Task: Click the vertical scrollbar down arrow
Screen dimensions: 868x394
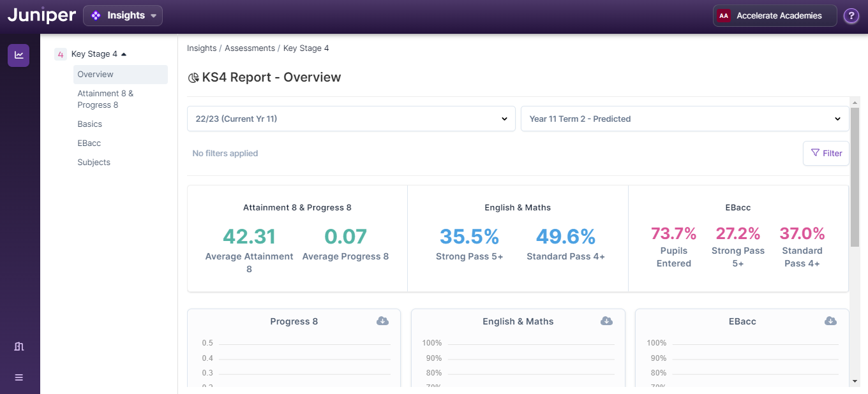Action: (855, 381)
